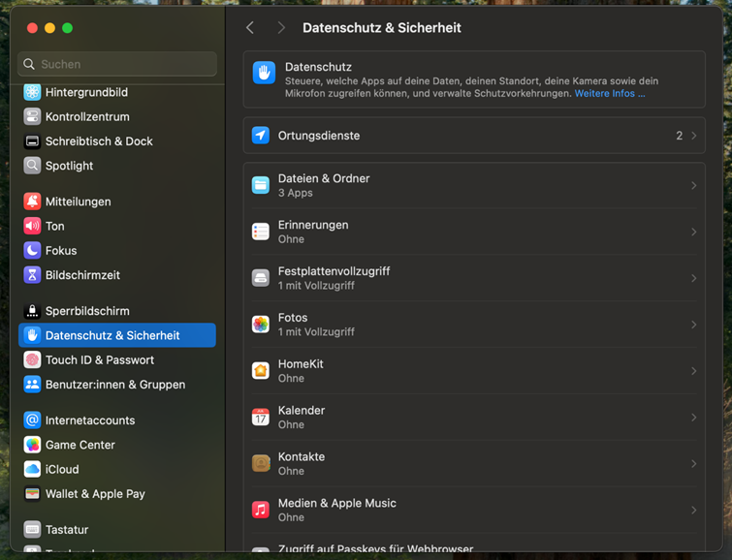Click the Erinnerungen list icon
Image resolution: width=732 pixels, height=560 pixels.
click(x=261, y=232)
